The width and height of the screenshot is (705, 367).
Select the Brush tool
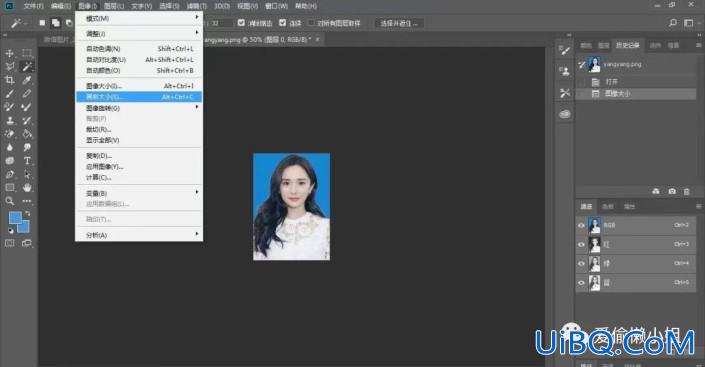[9, 94]
